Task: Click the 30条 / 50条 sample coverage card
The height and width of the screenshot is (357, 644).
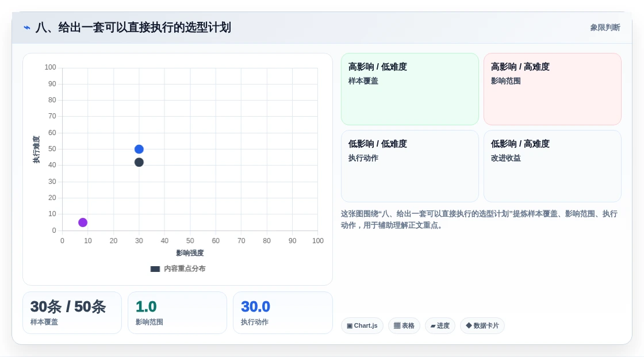Action: [72, 313]
